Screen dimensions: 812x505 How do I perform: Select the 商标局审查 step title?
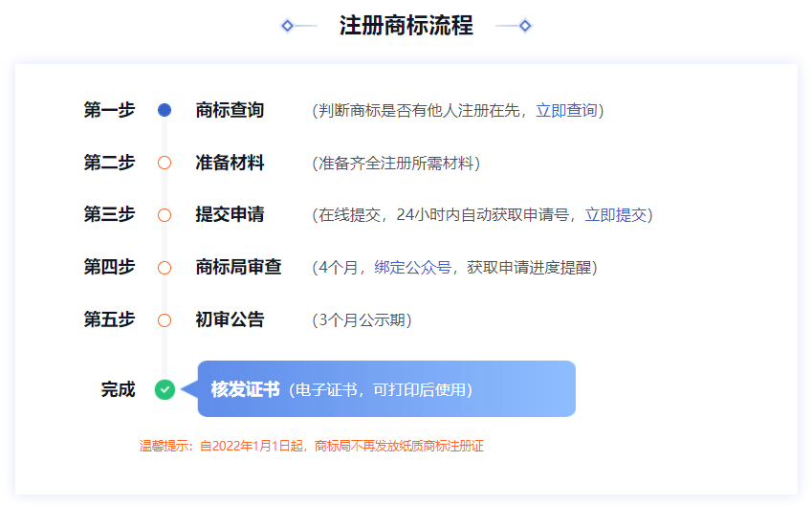click(238, 268)
